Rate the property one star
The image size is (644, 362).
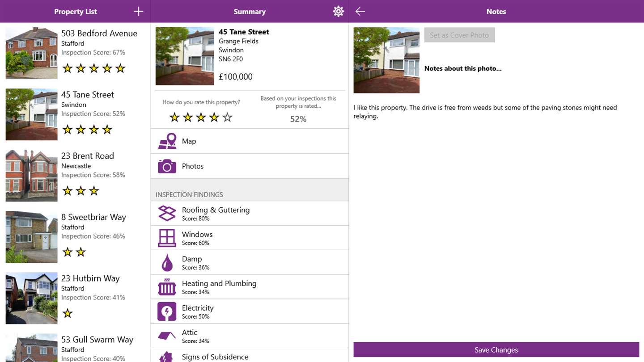click(x=174, y=118)
